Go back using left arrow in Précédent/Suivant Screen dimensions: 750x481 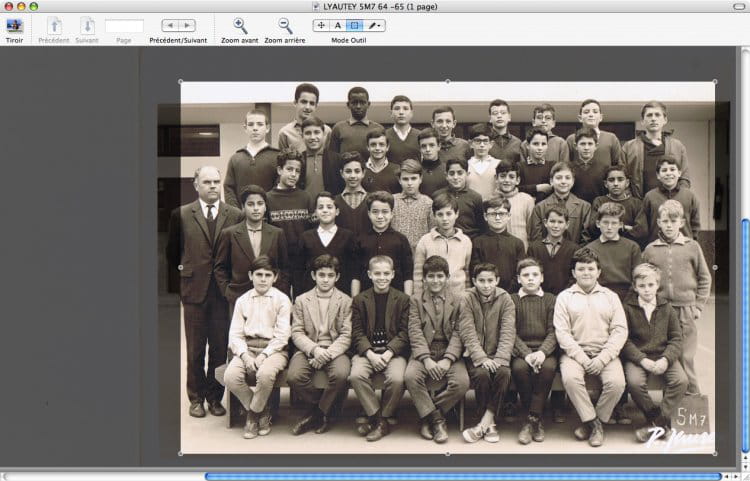[170, 25]
